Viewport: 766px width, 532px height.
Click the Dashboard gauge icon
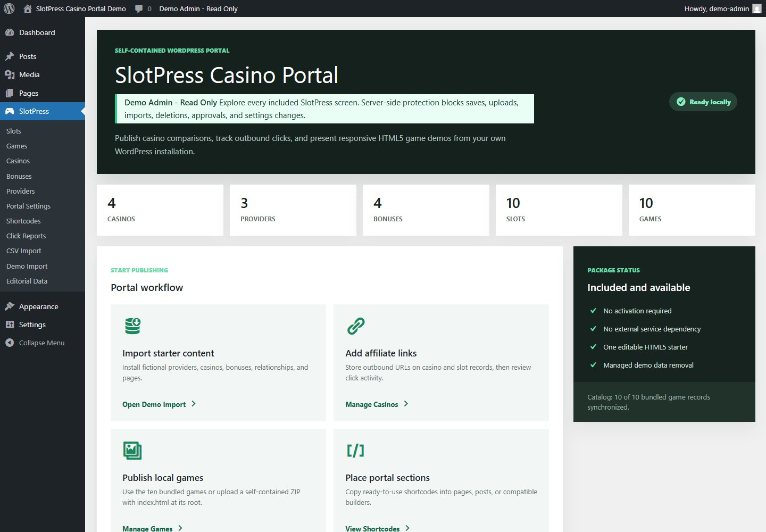click(x=10, y=32)
